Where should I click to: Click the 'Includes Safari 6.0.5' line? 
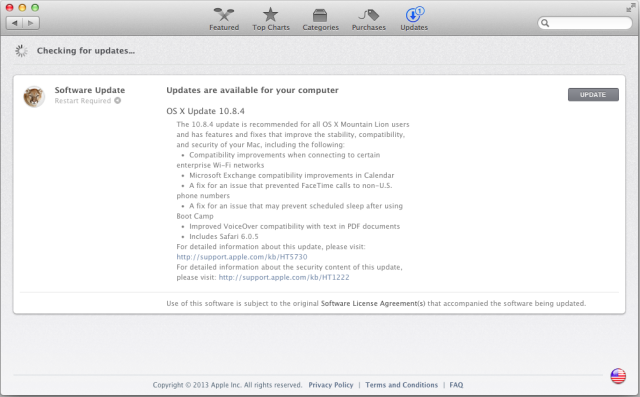tap(224, 236)
